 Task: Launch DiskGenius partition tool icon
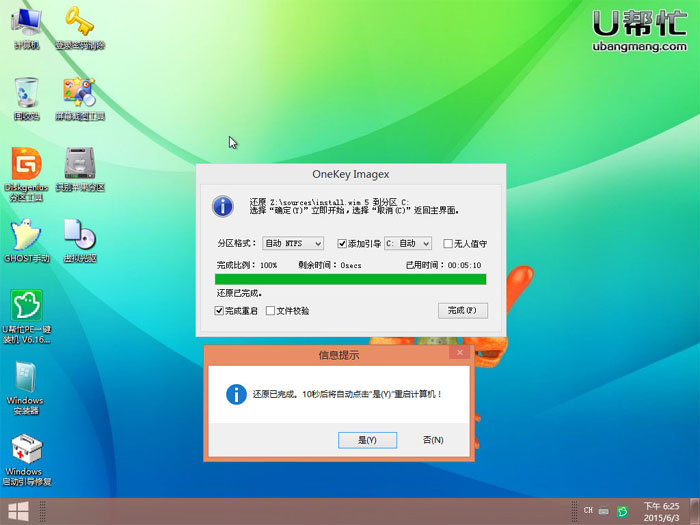click(x=26, y=166)
